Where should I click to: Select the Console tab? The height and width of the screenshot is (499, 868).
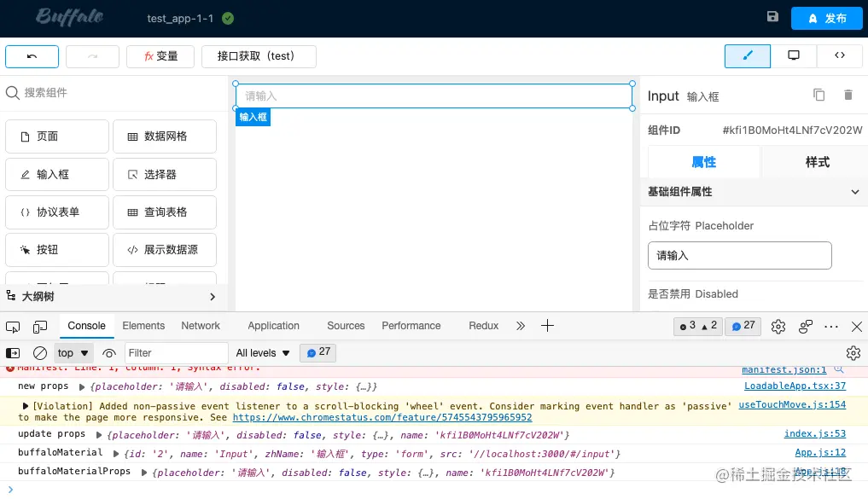tap(86, 326)
